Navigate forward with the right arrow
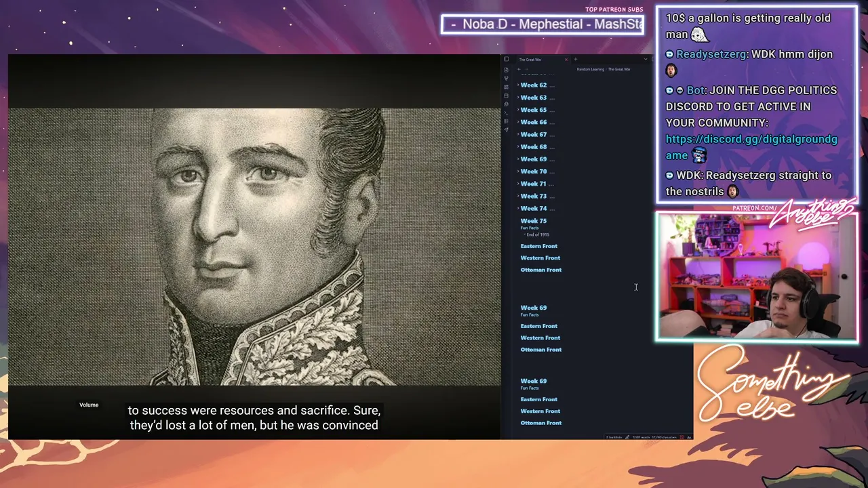The height and width of the screenshot is (488, 868). (x=527, y=69)
